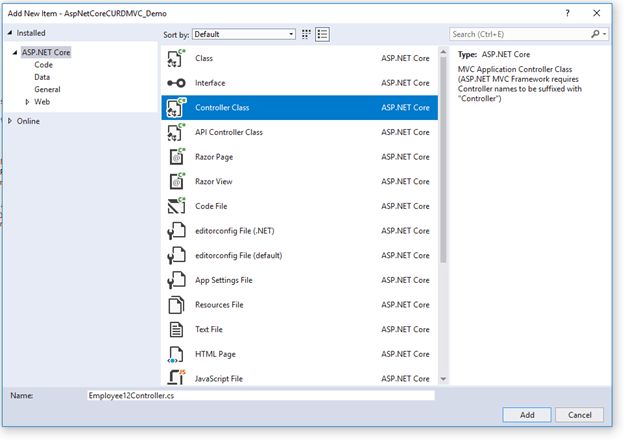This screenshot has height=445, width=624.
Task: Click the HTML Page icon
Action: [x=176, y=354]
